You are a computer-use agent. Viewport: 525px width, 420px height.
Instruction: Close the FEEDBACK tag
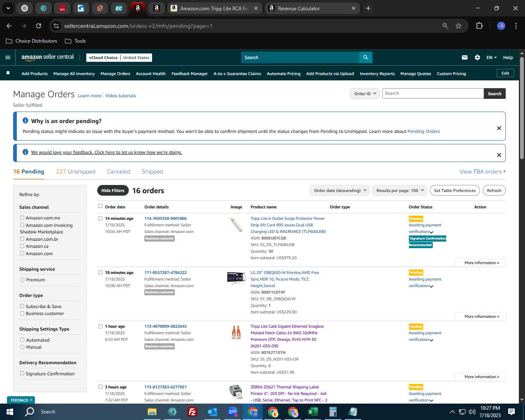(31, 400)
